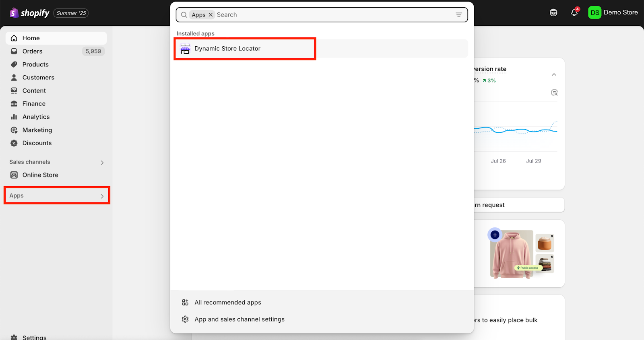
Task: Open Online Store sales channel
Action: pos(56,175)
